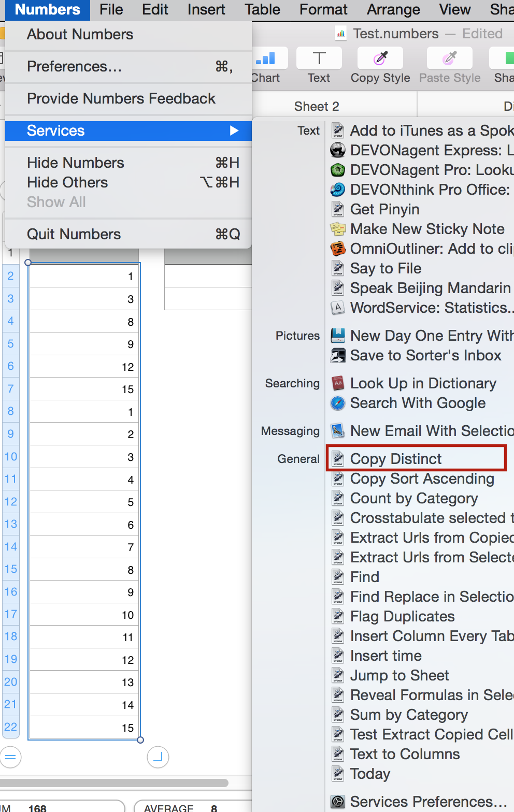Click the OmniOutliner service icon
The height and width of the screenshot is (812, 514).
click(x=338, y=249)
